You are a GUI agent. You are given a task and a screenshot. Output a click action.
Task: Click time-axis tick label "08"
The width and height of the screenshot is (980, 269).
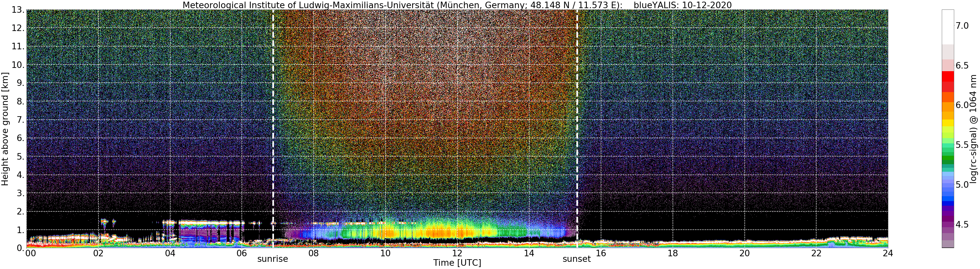click(x=313, y=253)
